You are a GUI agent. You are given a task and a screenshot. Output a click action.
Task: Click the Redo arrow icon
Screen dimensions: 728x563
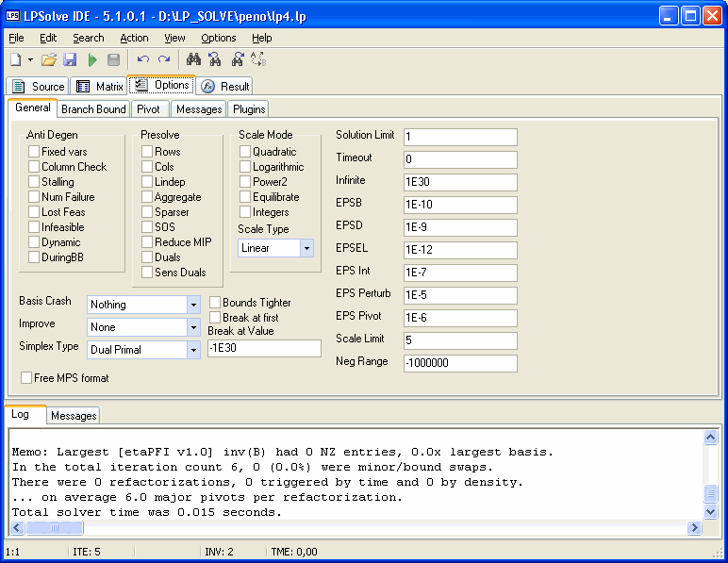(164, 59)
